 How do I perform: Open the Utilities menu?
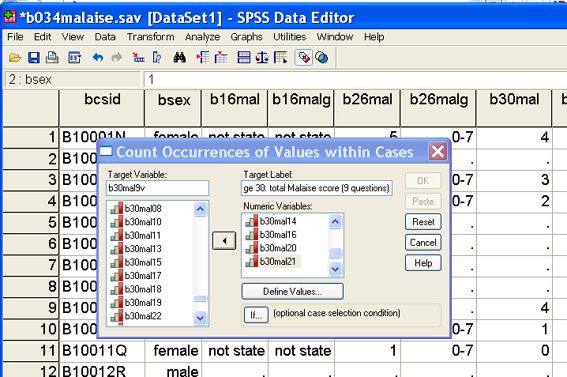tap(289, 37)
